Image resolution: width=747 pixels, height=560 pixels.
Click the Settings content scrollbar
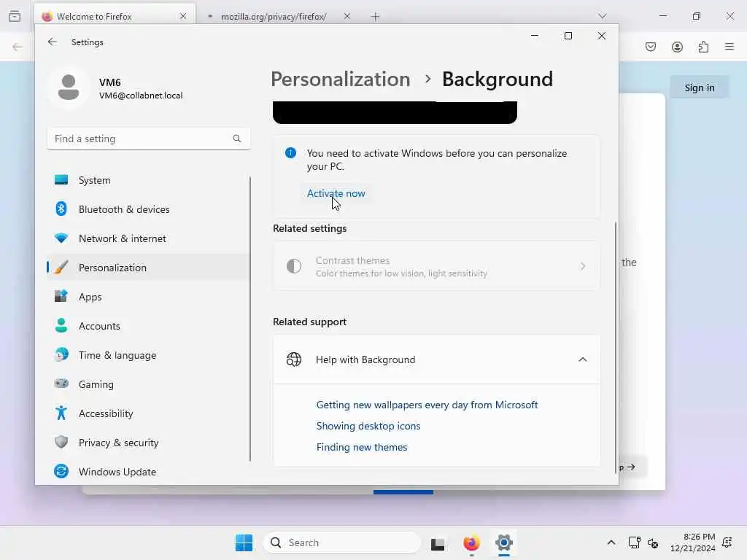point(616,346)
